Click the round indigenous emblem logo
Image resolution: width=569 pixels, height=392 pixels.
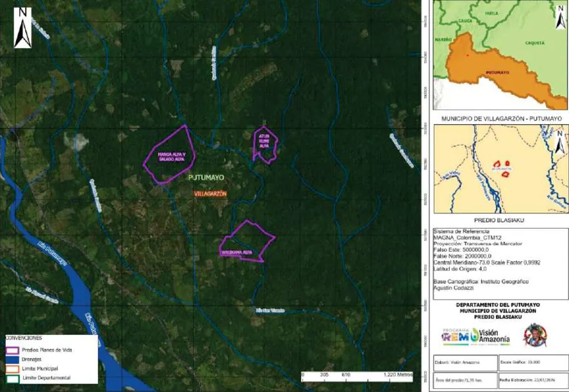(535, 335)
